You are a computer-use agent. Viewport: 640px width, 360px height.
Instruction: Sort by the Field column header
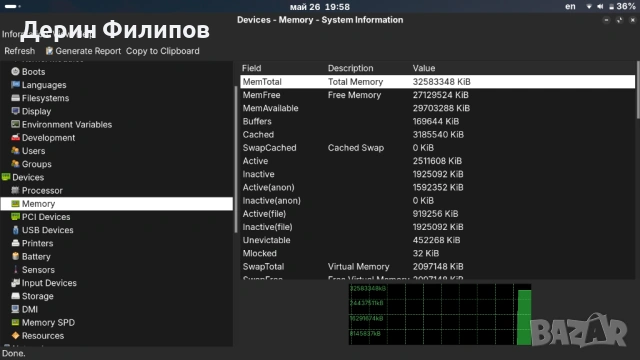(251, 68)
